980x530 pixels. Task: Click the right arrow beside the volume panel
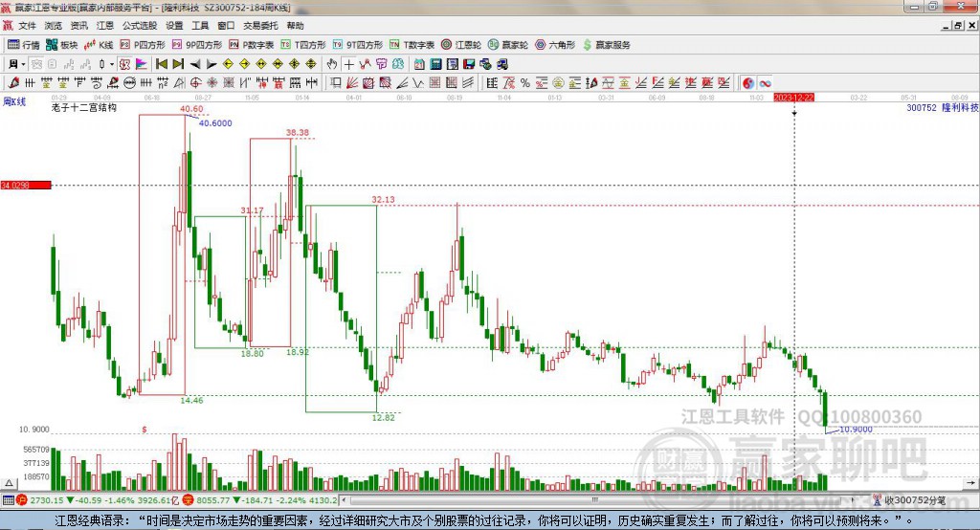pos(970,483)
